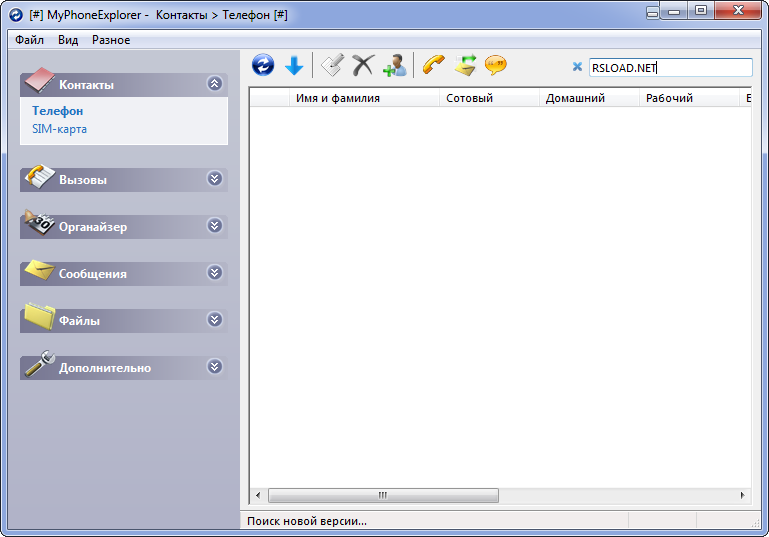Expand the Дополнительно section chevron
This screenshot has height=537, width=769.
(x=214, y=367)
